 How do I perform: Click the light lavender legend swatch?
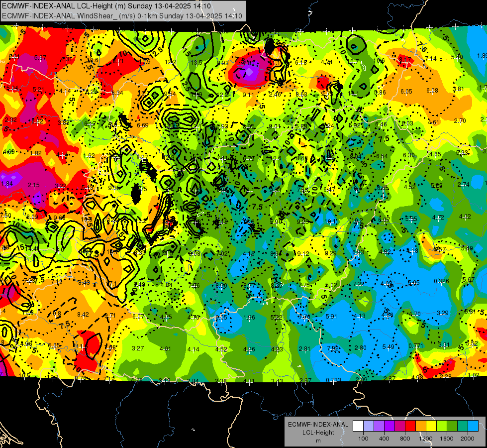tap(369, 426)
